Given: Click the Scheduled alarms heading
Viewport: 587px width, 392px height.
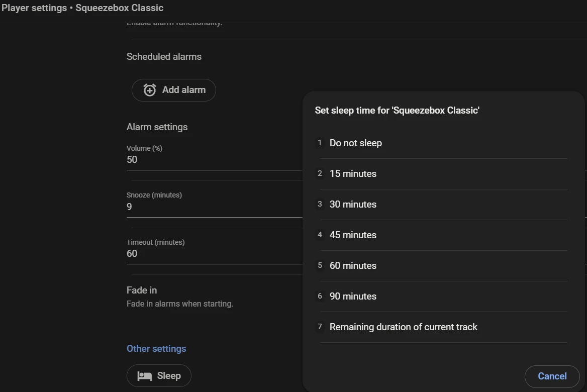Looking at the screenshot, I should click(x=164, y=57).
